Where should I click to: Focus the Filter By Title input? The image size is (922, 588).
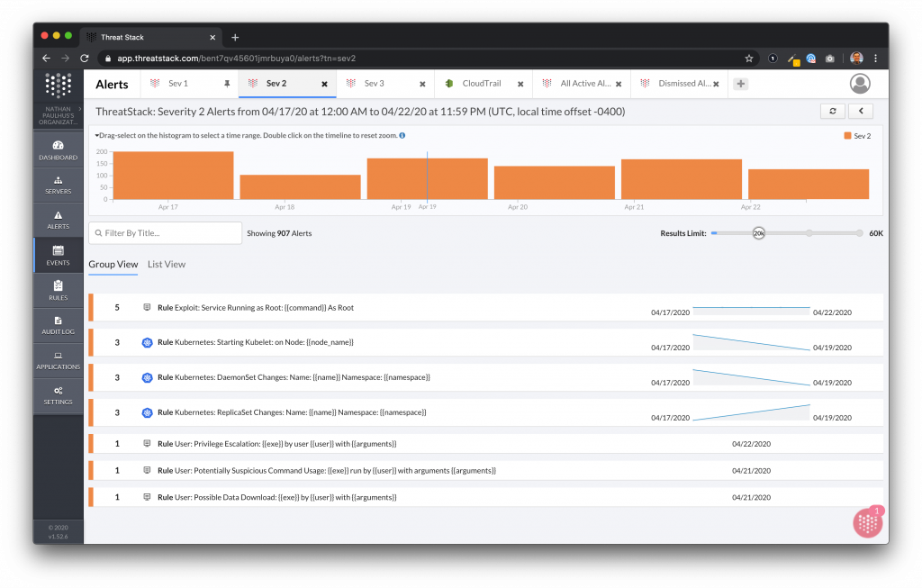166,233
